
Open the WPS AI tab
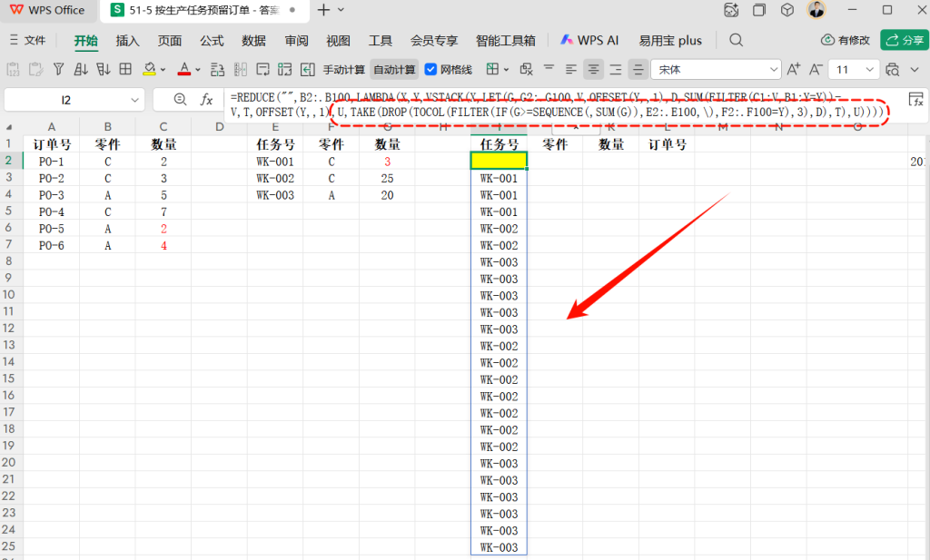pos(589,40)
